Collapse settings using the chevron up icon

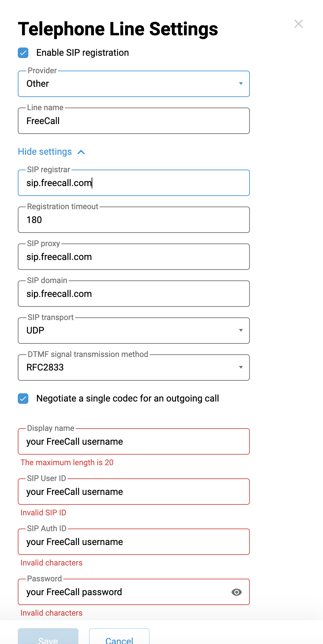click(x=81, y=152)
